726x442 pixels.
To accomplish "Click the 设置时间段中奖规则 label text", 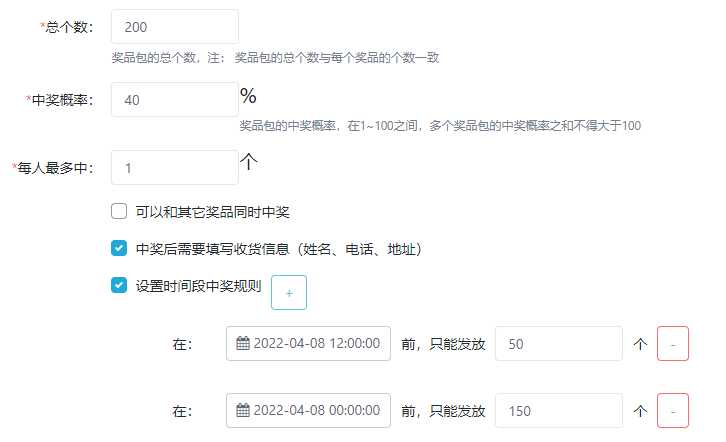I will point(198,285).
